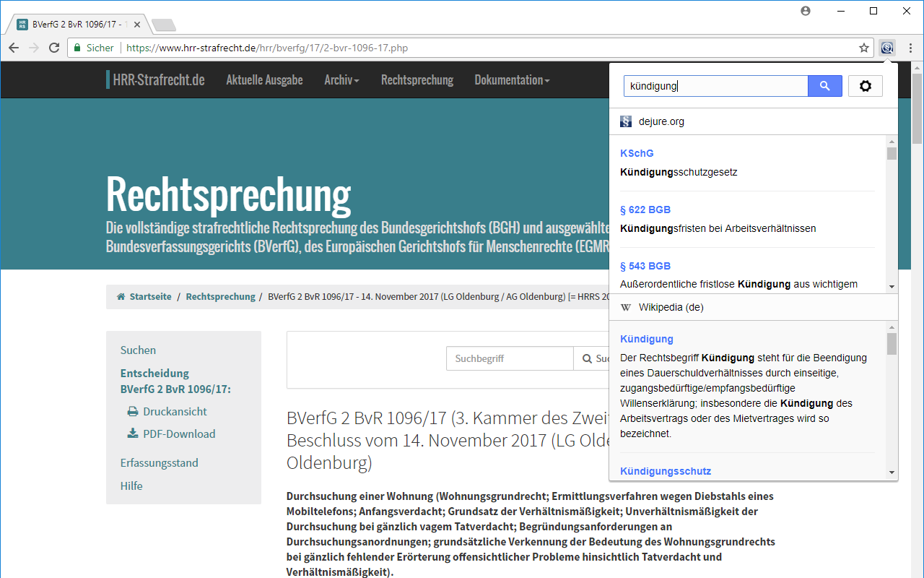Open the Archiv dropdown menu

tap(342, 80)
